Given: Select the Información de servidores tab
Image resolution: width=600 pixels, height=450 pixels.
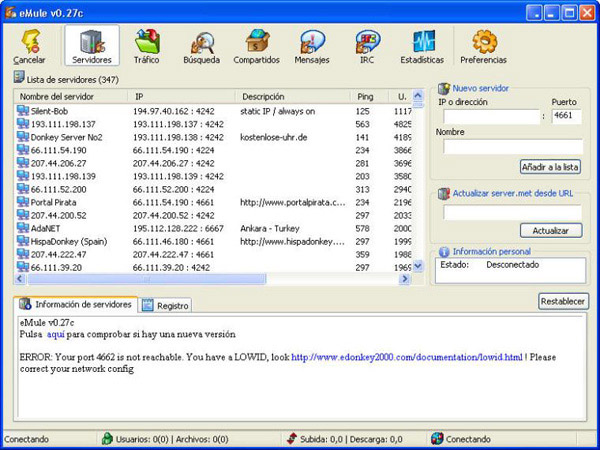Looking at the screenshot, I should point(75,305).
